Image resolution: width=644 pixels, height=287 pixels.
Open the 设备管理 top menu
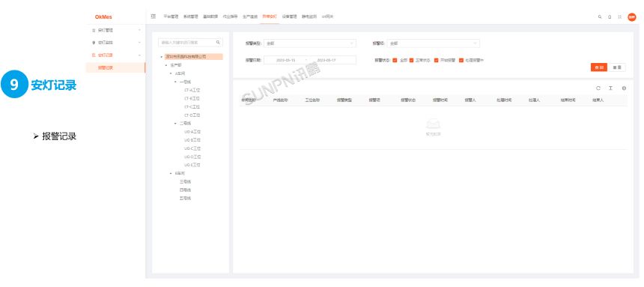pyautogui.click(x=289, y=16)
